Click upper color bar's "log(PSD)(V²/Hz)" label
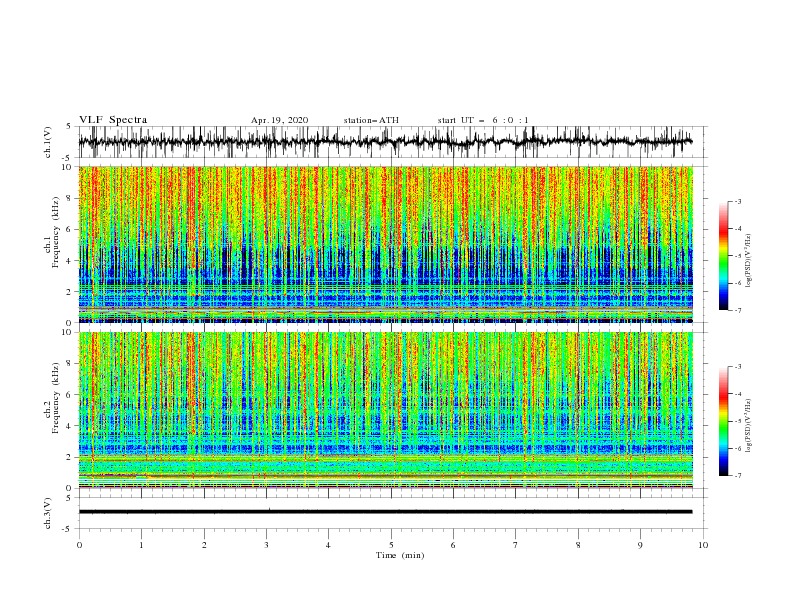Image resolution: width=792 pixels, height=612 pixels. coord(748,261)
